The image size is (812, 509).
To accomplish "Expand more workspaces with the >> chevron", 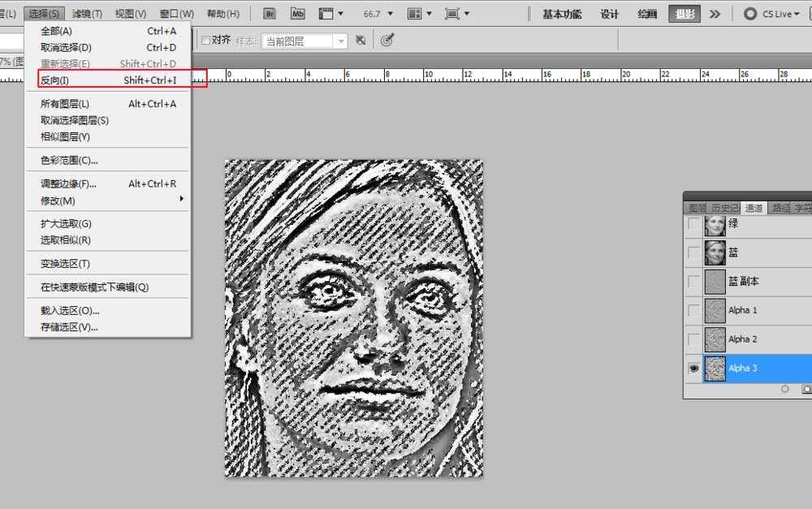I will [x=715, y=14].
